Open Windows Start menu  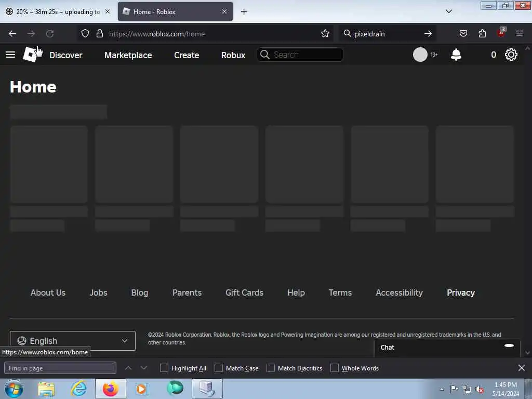[x=14, y=389]
